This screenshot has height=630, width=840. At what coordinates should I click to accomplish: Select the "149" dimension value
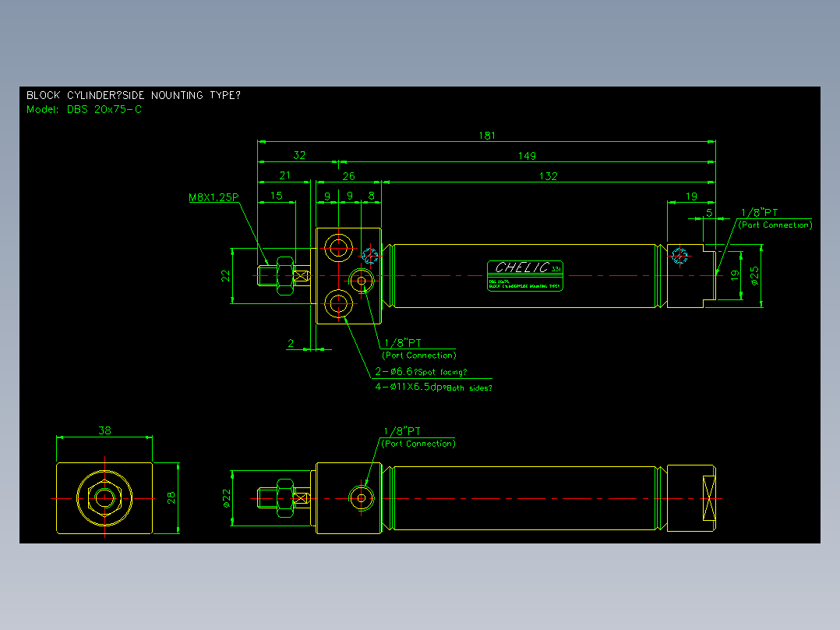tap(527, 156)
